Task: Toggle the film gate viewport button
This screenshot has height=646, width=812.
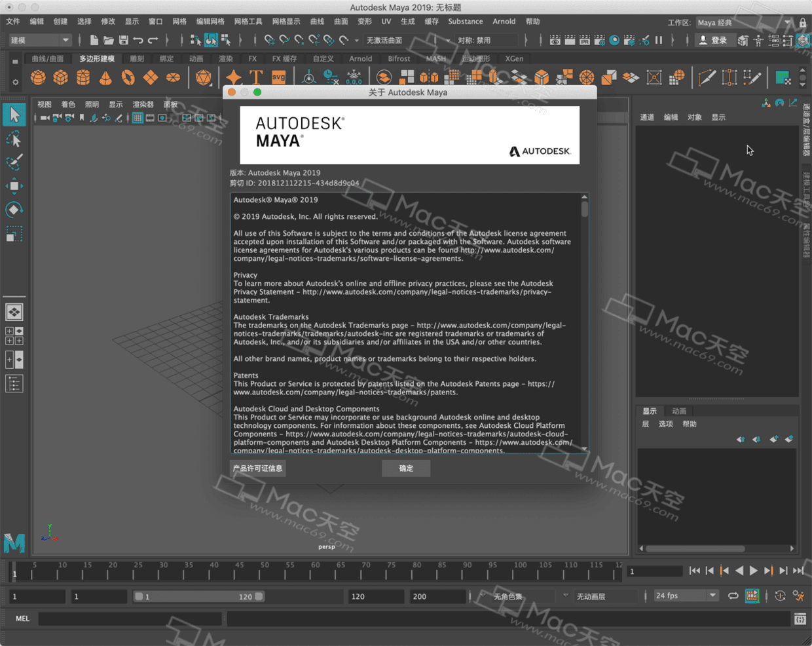Action: pos(150,118)
